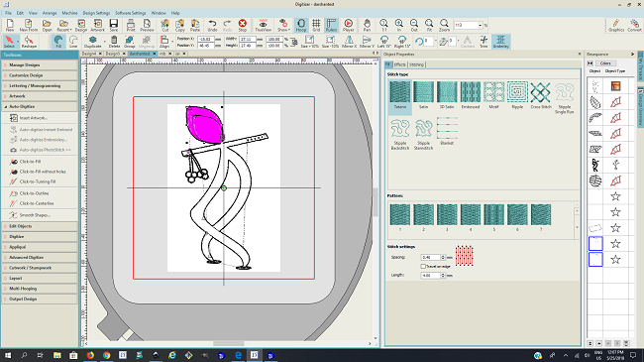This screenshot has width=644, height=362.
Task: Expand the Manage Designs toolbox section
Action: (40, 65)
